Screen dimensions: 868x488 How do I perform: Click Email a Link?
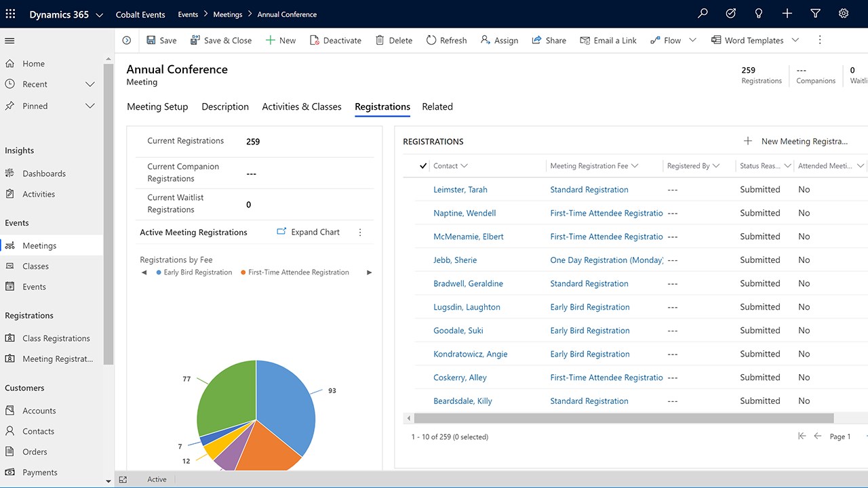[608, 41]
